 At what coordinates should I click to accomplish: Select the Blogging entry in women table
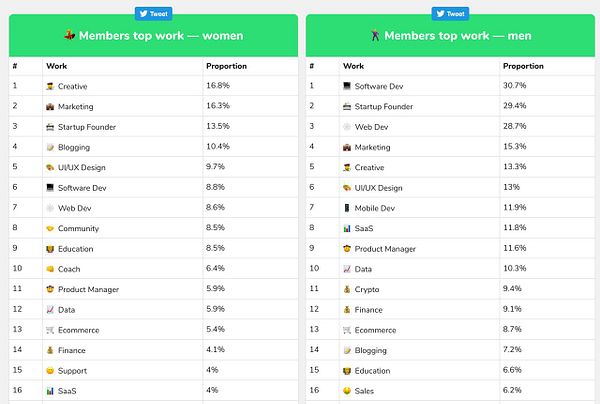pos(74,147)
